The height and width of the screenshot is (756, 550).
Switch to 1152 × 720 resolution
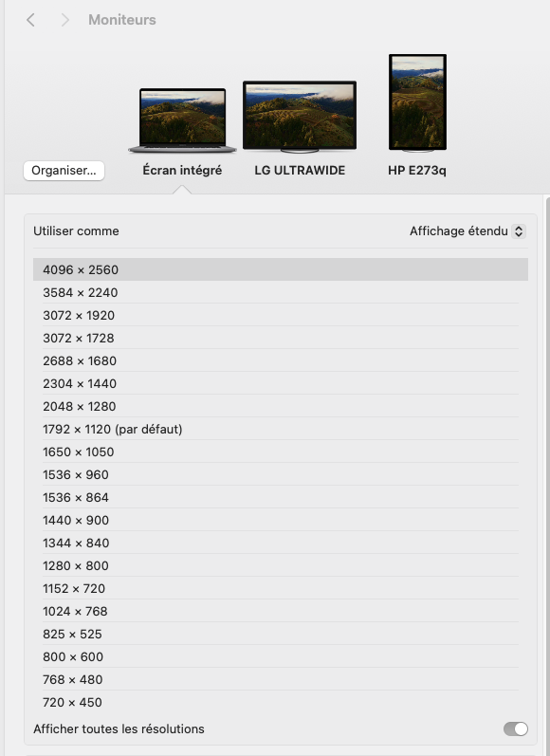(281, 588)
